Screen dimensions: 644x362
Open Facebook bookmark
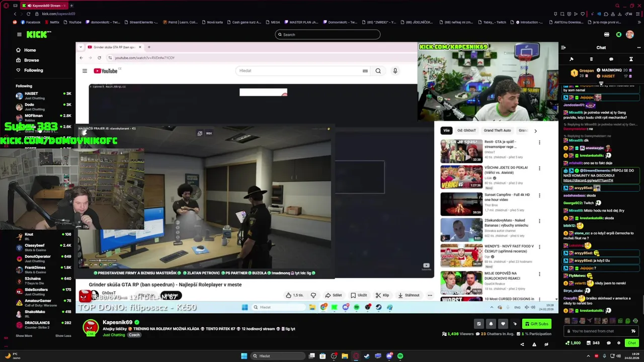coord(31,22)
